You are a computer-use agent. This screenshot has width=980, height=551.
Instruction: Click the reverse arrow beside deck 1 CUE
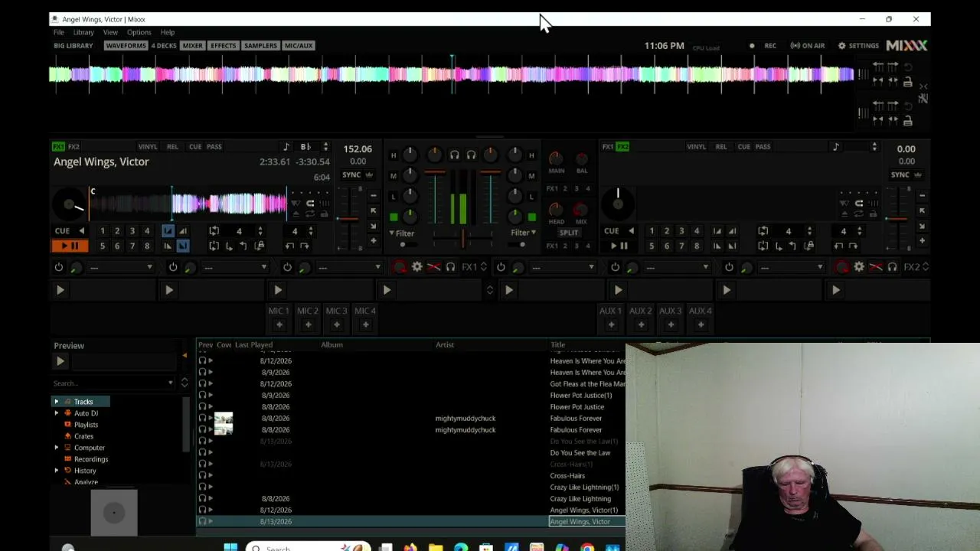click(81, 230)
